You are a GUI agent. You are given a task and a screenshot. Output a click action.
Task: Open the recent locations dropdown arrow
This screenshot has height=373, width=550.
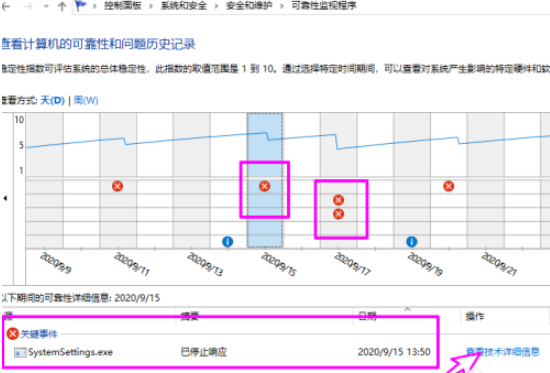[46, 6]
